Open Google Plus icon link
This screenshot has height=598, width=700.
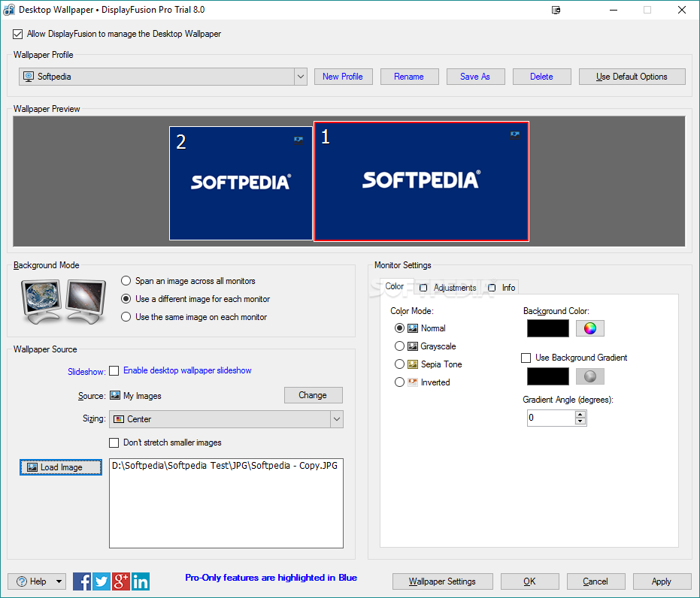121,581
